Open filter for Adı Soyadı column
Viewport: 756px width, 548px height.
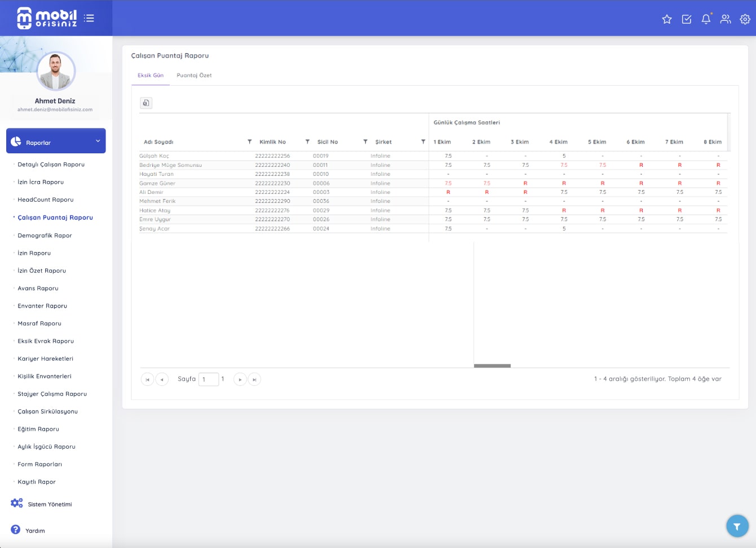coord(249,142)
